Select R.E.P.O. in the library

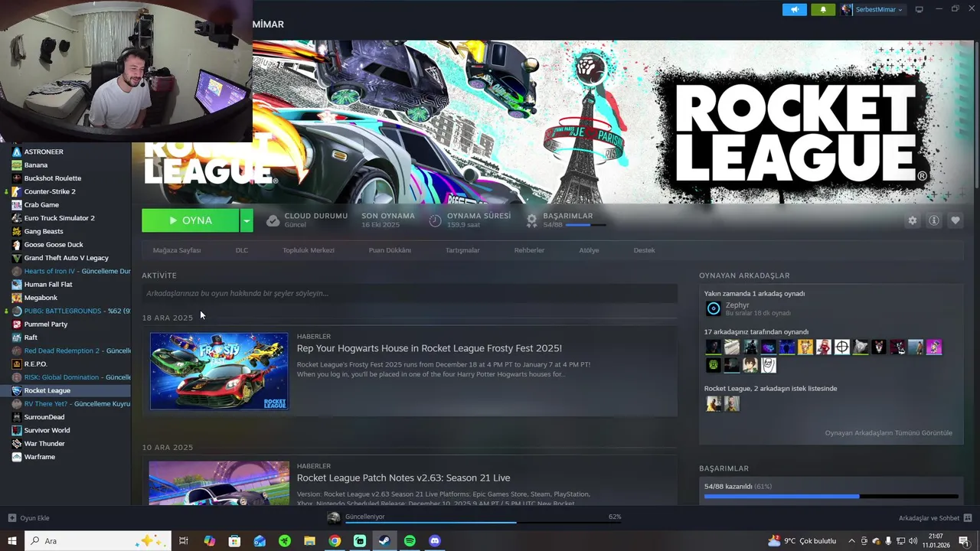(35, 364)
